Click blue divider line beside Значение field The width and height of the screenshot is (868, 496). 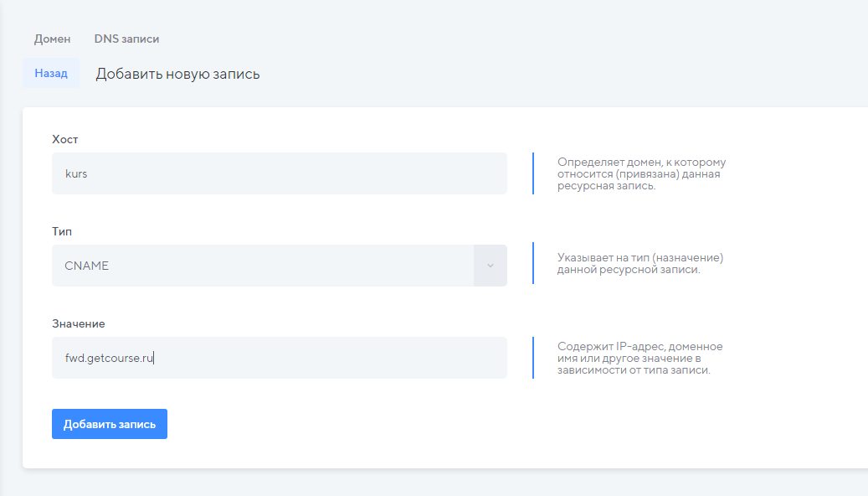click(x=533, y=358)
